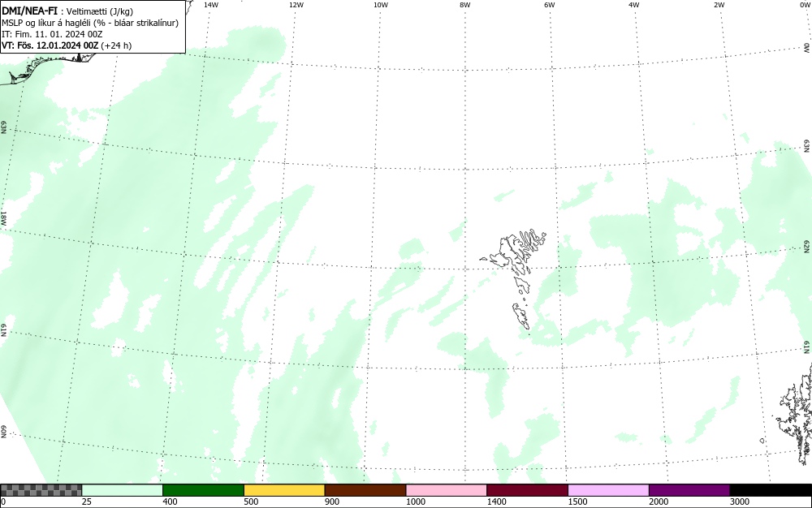Click the "MSLP og líkur á hagléli" line
Screen dimensions: 812x508
[90, 24]
